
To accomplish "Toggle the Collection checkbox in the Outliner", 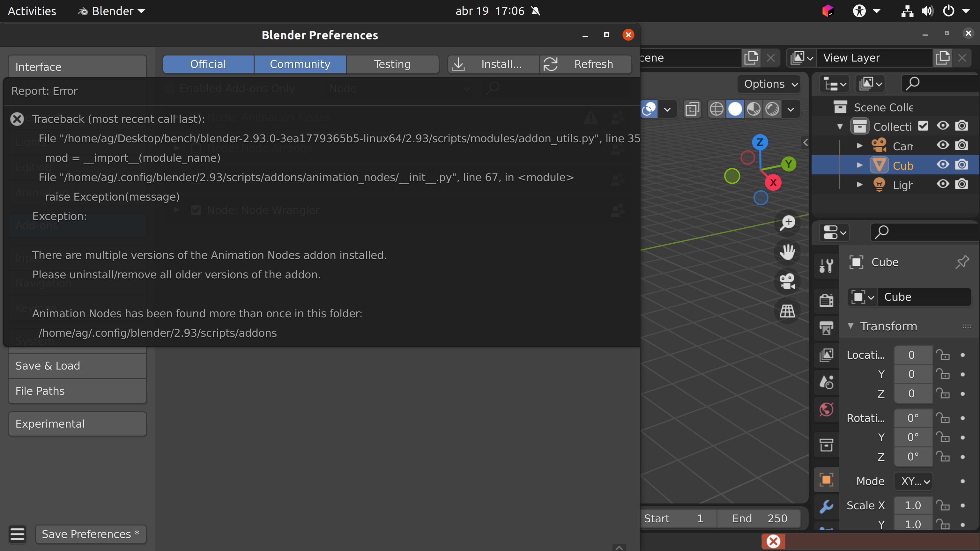I will (923, 126).
